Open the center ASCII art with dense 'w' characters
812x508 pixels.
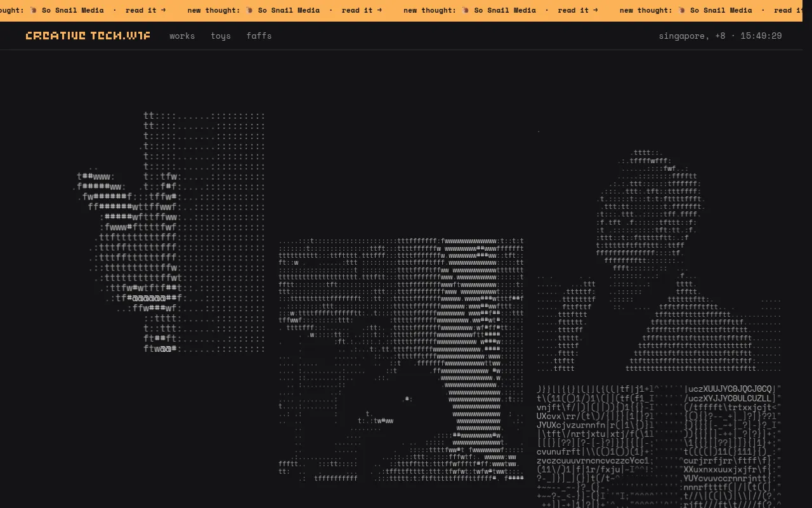pyautogui.click(x=402, y=360)
